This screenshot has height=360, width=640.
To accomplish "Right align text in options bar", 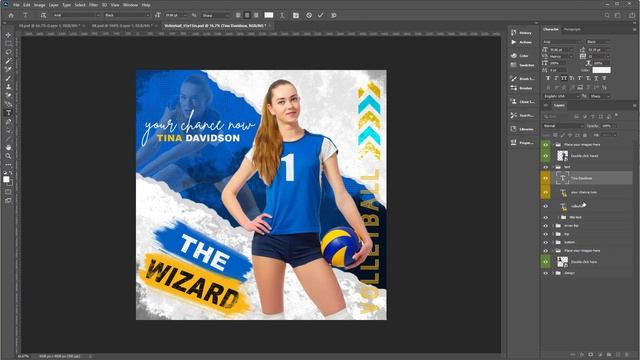I will pyautogui.click(x=256, y=15).
